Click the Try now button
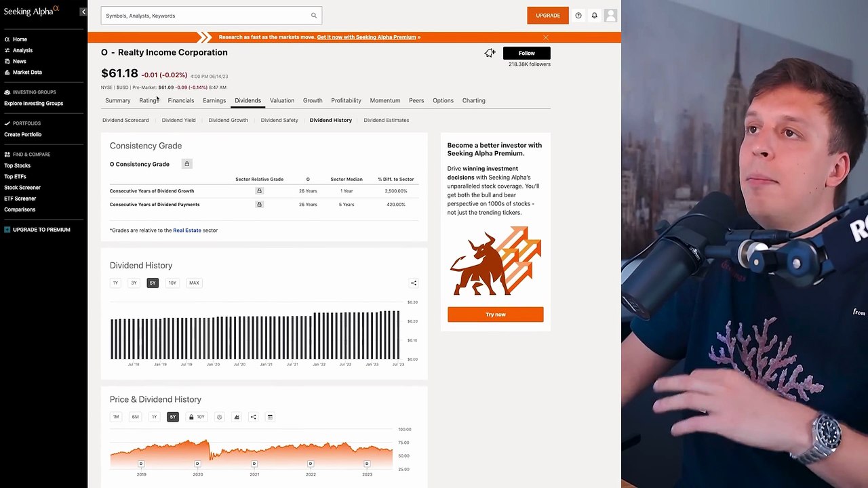The width and height of the screenshot is (868, 488). [496, 314]
